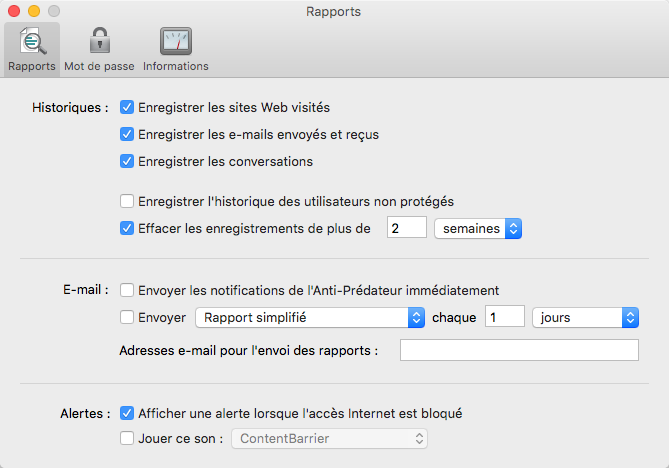Open the jours interval dropdown
The image size is (669, 468).
click(585, 317)
